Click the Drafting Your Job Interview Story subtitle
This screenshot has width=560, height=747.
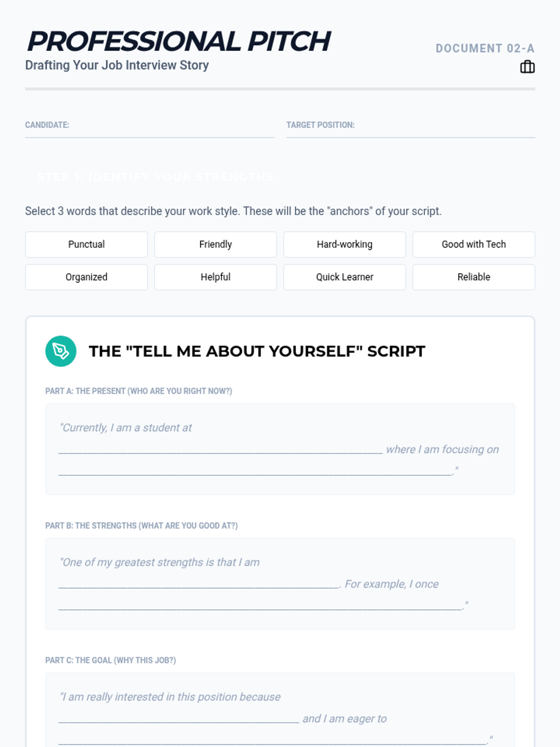tap(117, 65)
